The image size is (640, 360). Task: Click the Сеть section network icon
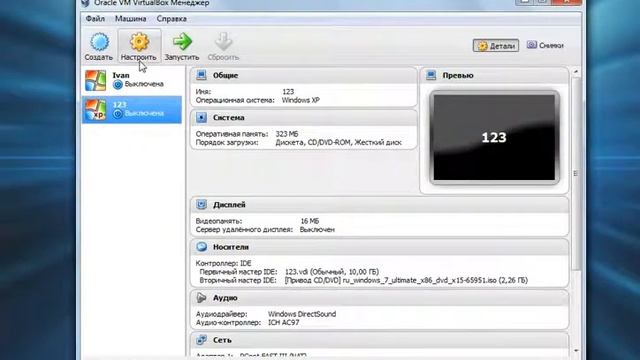tap(201, 340)
